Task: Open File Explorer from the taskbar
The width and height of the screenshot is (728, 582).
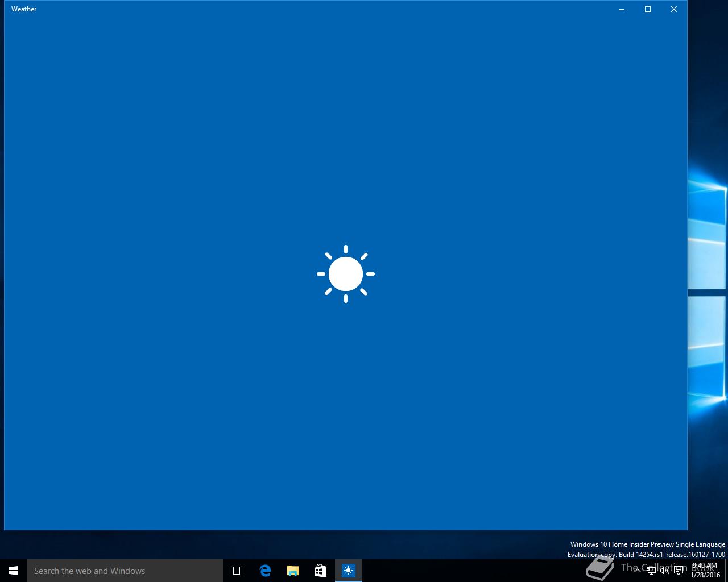Action: [293, 571]
